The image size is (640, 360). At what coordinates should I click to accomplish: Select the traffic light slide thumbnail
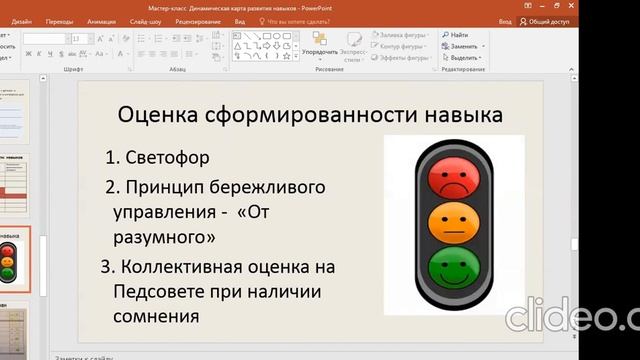(15, 260)
